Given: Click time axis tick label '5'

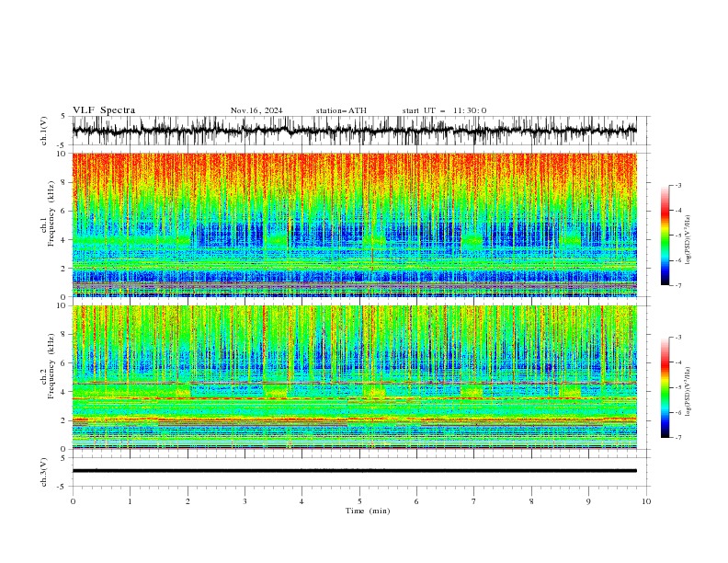Looking at the screenshot, I should click(359, 501).
